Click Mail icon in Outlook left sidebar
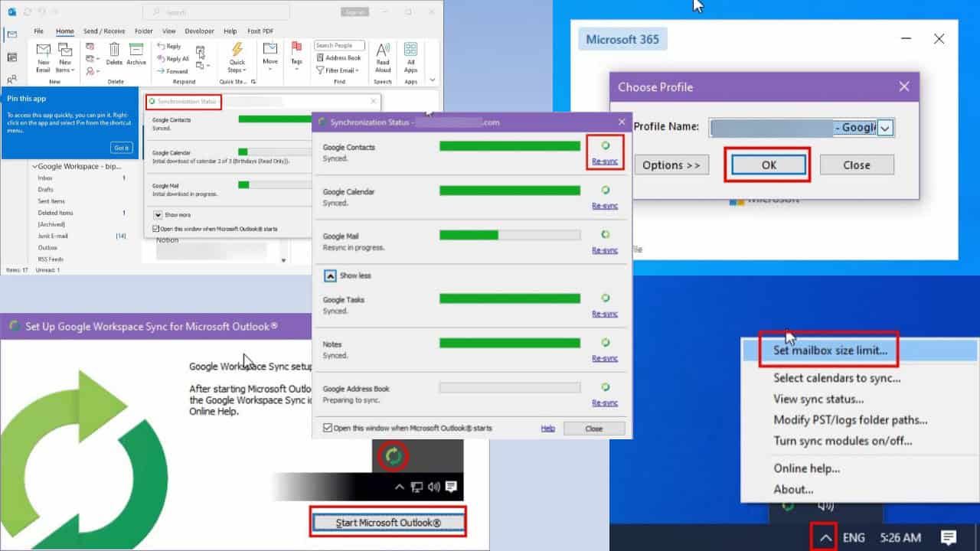Image resolution: width=980 pixels, height=551 pixels. (11, 34)
